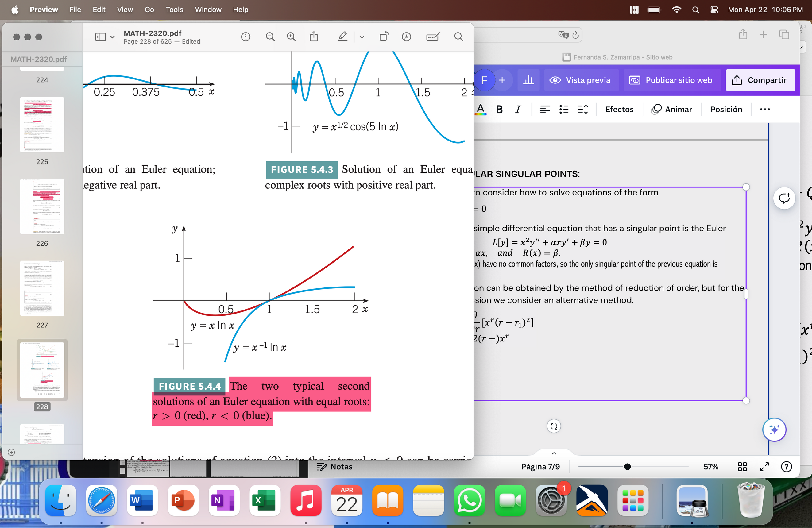Open the Tools menu in menu bar
Viewport: 812px width, 528px height.
(174, 10)
